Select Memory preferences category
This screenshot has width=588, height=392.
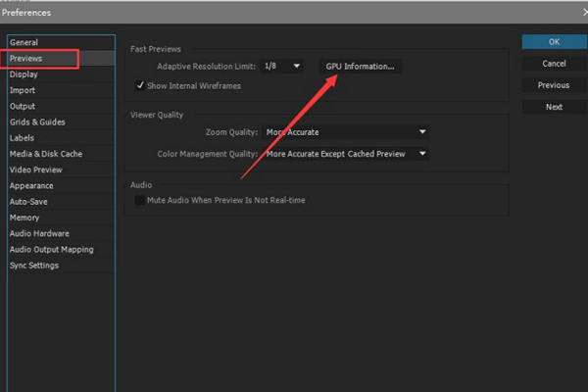coord(24,218)
